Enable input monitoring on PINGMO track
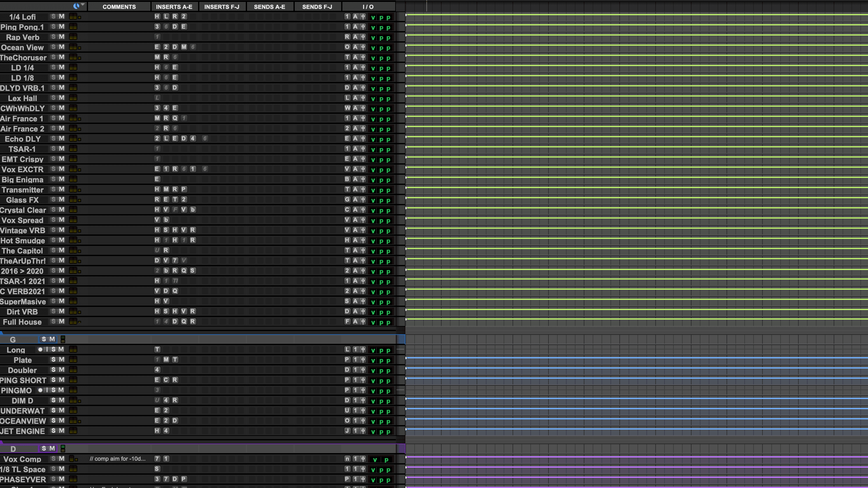 pyautogui.click(x=47, y=390)
